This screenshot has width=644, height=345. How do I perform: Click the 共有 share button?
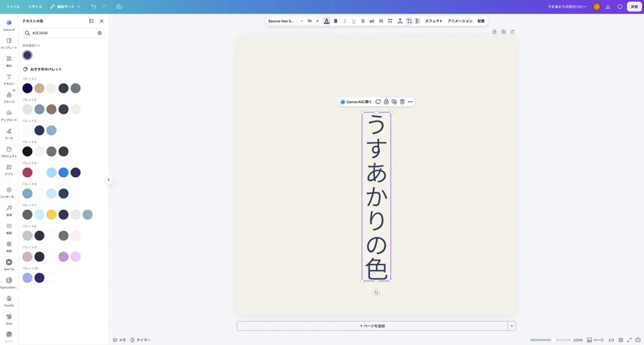[x=634, y=6]
